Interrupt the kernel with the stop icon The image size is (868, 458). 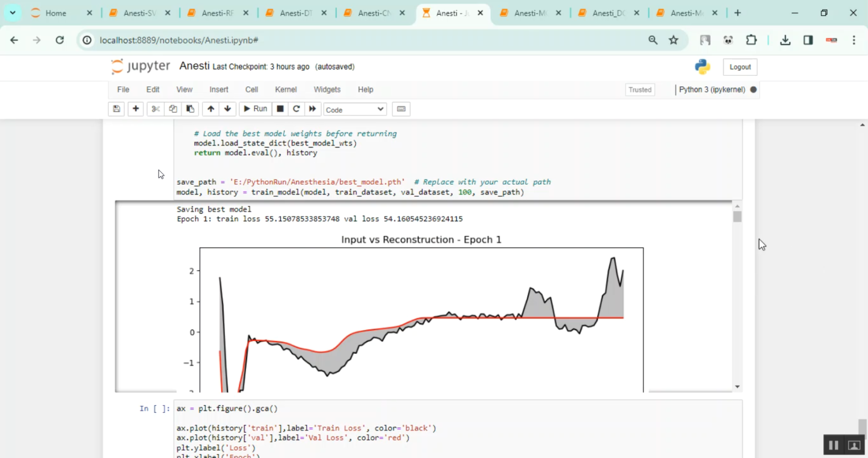pyautogui.click(x=279, y=109)
